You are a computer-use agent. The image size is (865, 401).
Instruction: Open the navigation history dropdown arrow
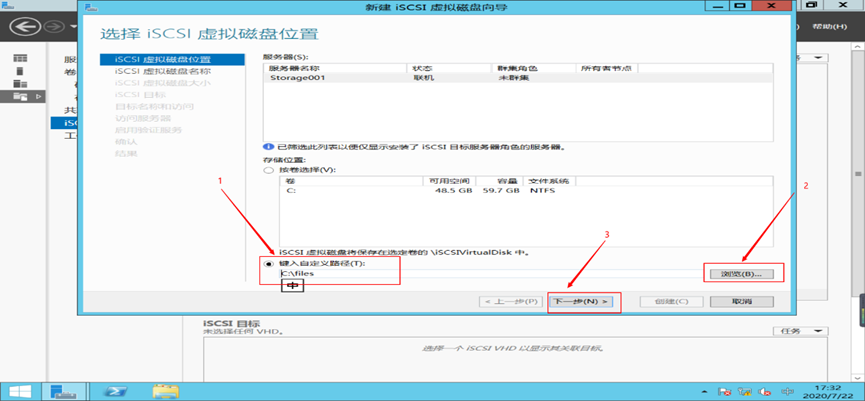pos(73,26)
